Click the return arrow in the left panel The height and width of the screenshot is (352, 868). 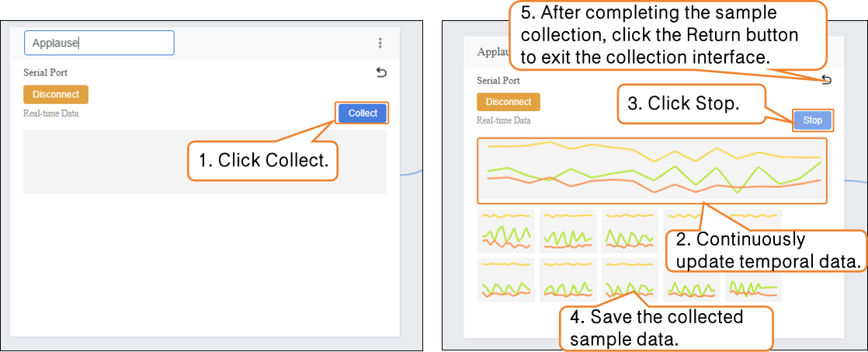click(x=380, y=72)
